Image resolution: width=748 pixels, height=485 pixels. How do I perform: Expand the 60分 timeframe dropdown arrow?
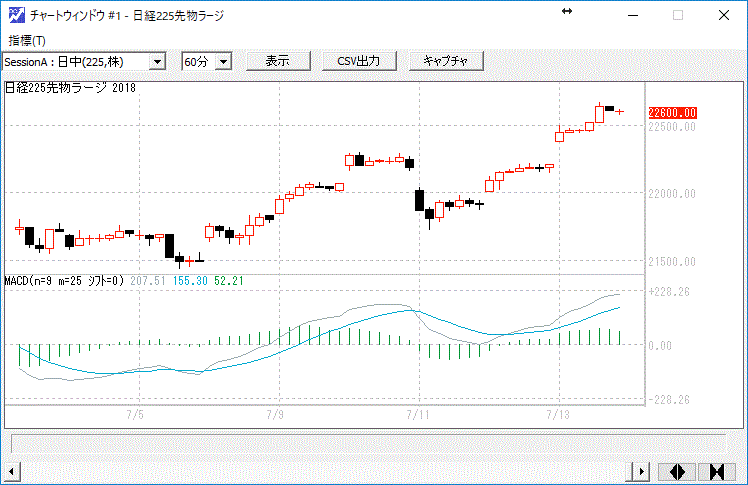(x=223, y=62)
